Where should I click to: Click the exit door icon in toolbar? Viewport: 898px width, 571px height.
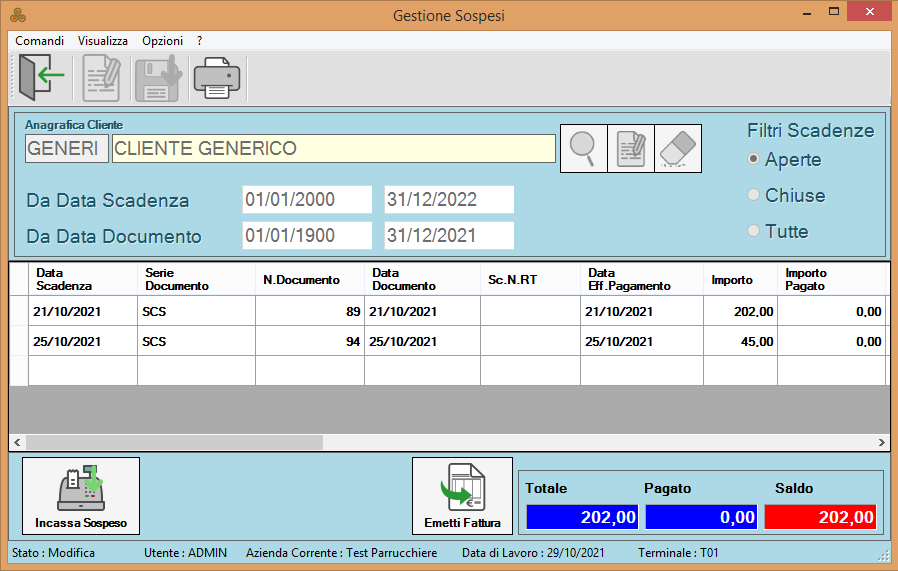click(41, 77)
